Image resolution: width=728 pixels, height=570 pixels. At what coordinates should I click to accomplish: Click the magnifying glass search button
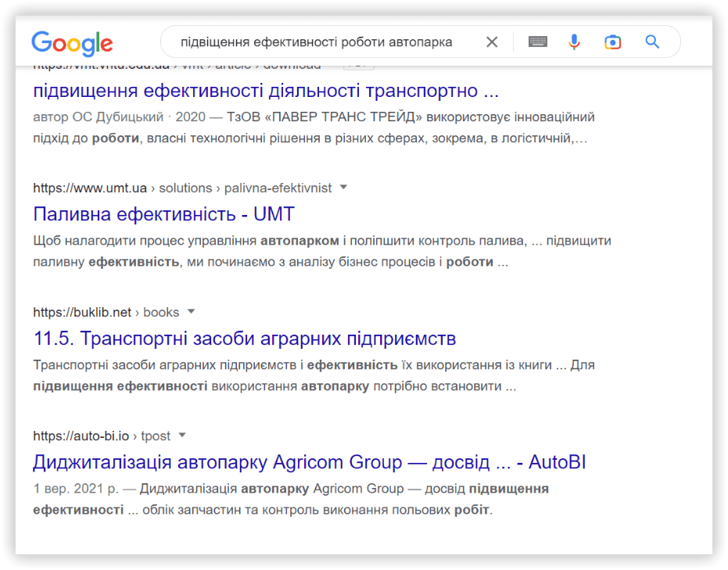pyautogui.click(x=652, y=41)
